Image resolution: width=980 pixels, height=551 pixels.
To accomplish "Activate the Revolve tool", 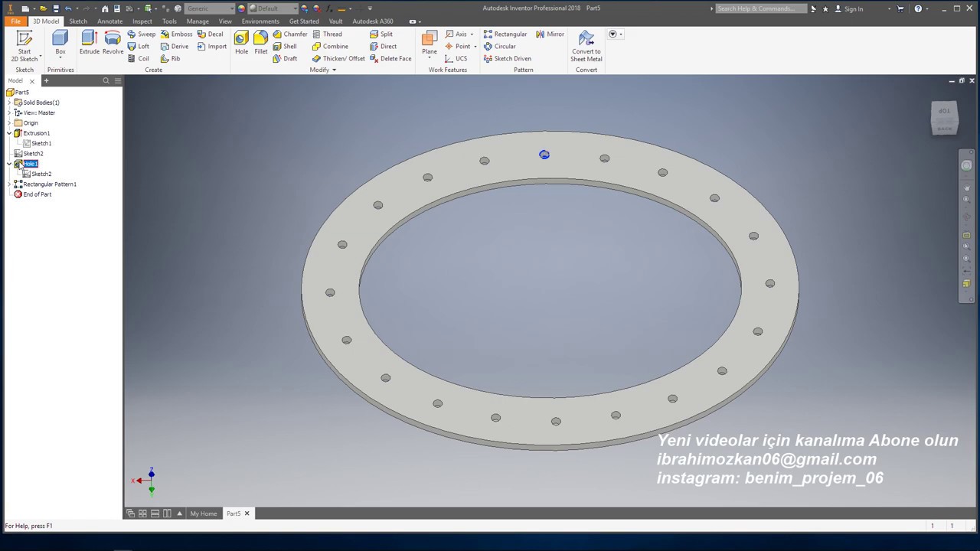I will click(113, 43).
